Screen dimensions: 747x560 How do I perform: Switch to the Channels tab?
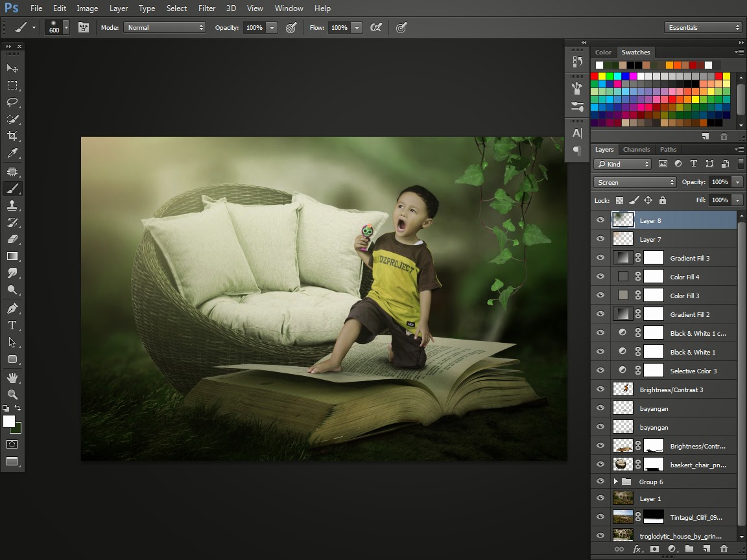pos(636,149)
